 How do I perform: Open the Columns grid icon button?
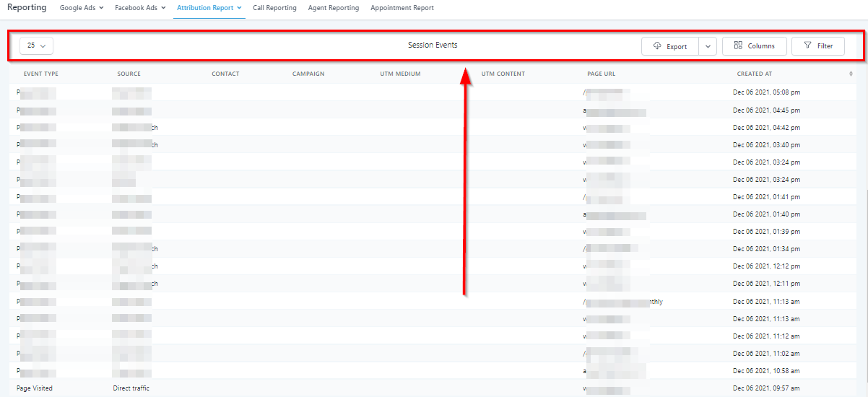click(738, 46)
